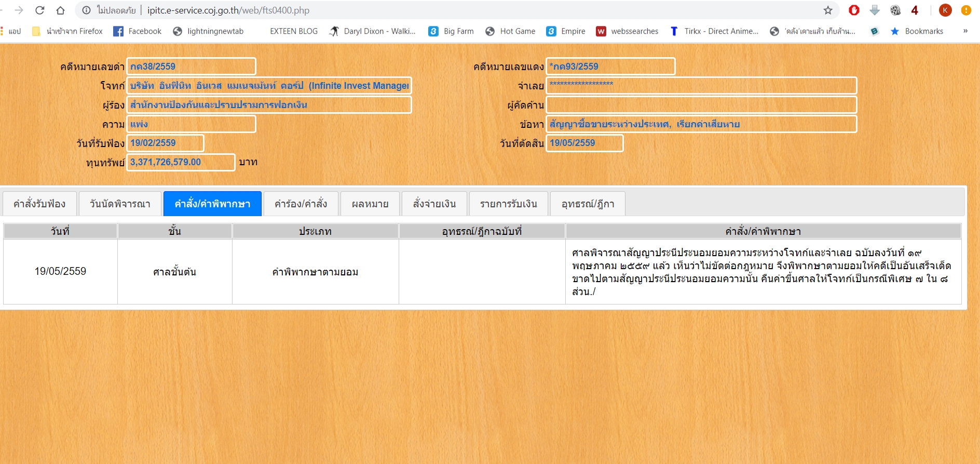Expand hidden bookmarks with the chevron
This screenshot has width=980, height=464.
pyautogui.click(x=965, y=31)
